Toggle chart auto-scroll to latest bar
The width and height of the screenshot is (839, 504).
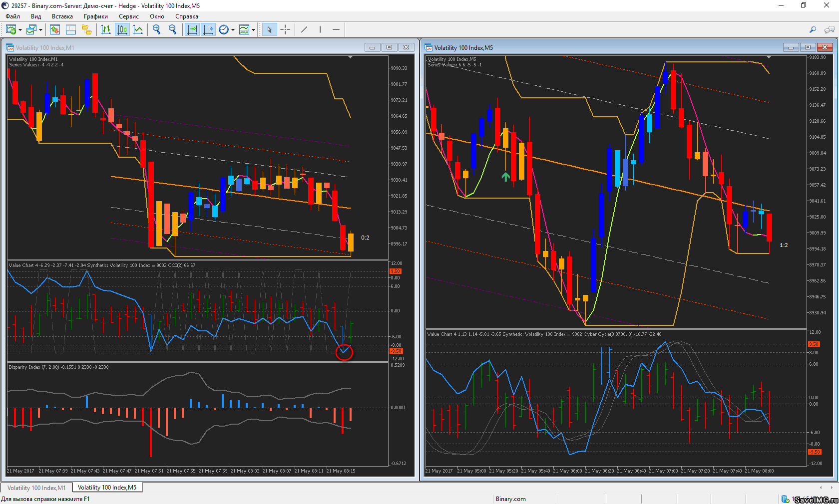pyautogui.click(x=192, y=30)
